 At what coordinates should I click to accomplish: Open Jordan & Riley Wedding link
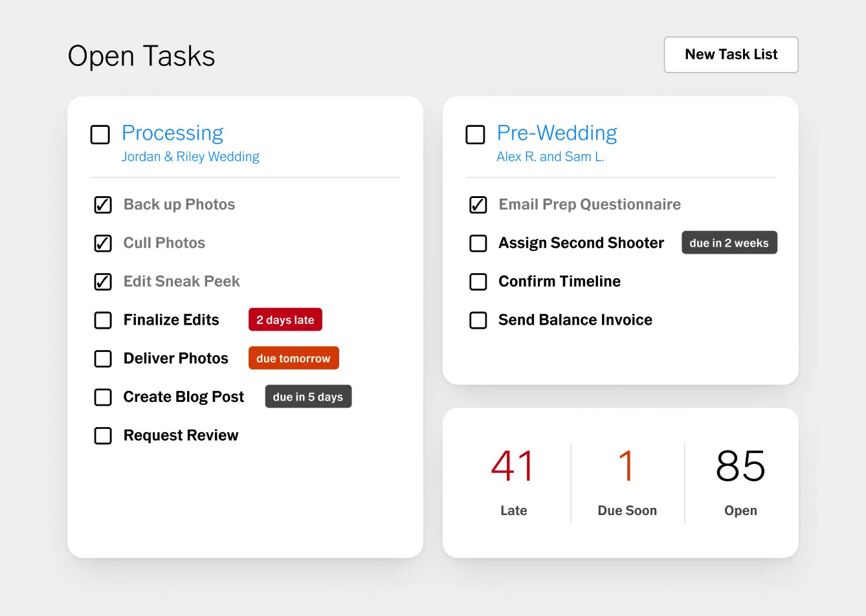[190, 157]
